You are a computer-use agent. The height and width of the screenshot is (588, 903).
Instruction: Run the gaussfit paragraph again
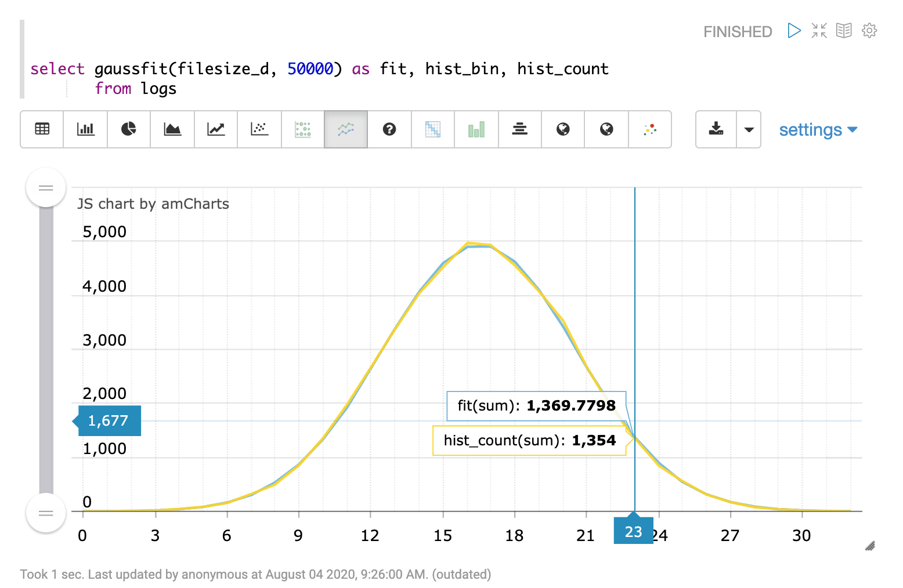click(x=794, y=31)
